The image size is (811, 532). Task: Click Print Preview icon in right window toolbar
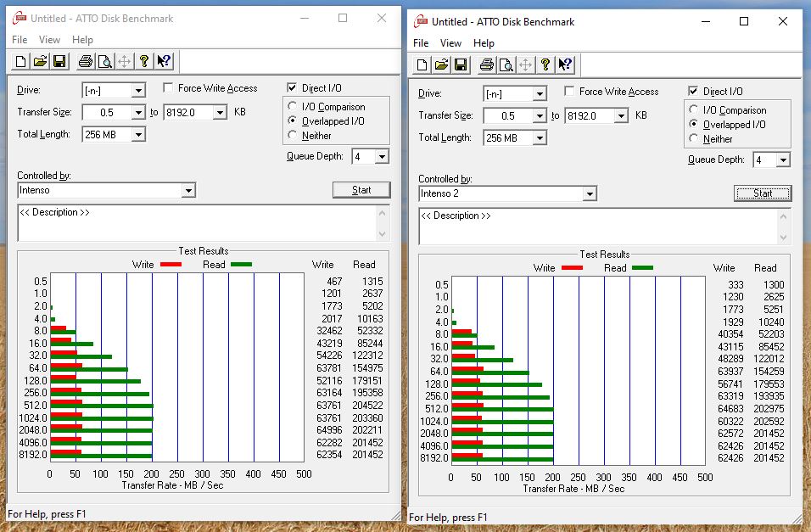506,64
